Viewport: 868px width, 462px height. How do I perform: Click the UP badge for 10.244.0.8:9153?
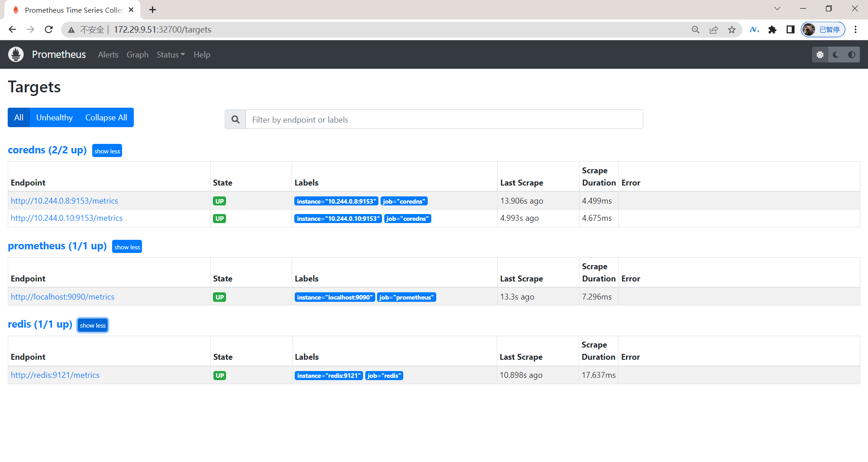tap(220, 201)
